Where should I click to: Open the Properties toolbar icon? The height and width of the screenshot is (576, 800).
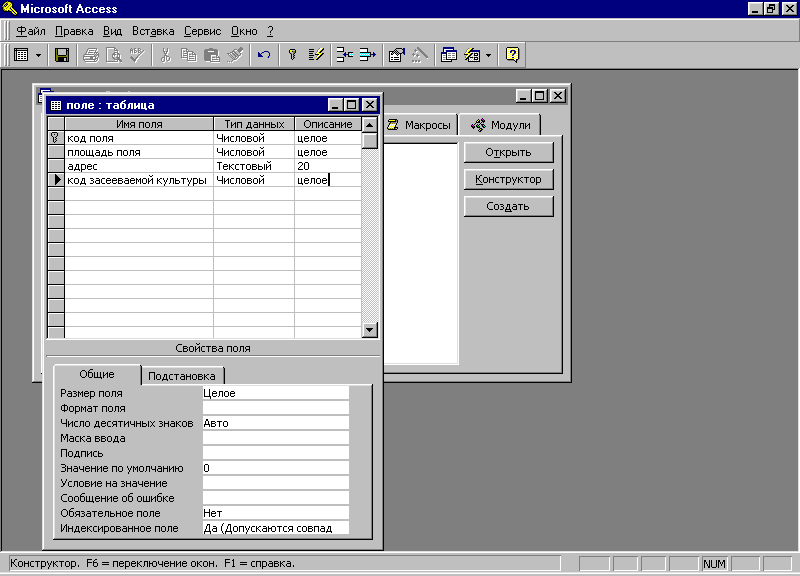point(396,55)
